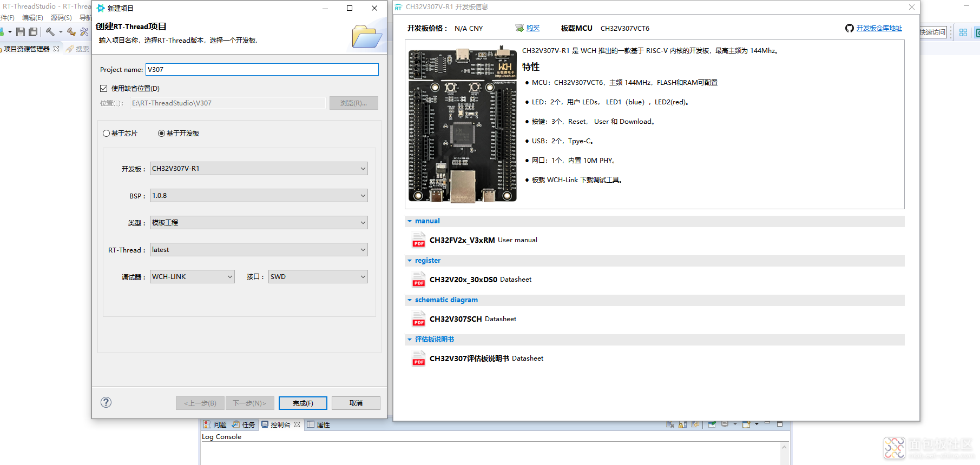Viewport: 980px width, 465px height.
Task: Click the save-all icon in the main toolbar
Action: tap(33, 32)
